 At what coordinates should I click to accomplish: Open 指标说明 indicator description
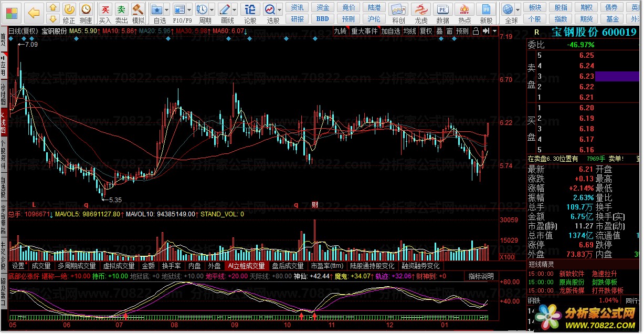click(481, 276)
